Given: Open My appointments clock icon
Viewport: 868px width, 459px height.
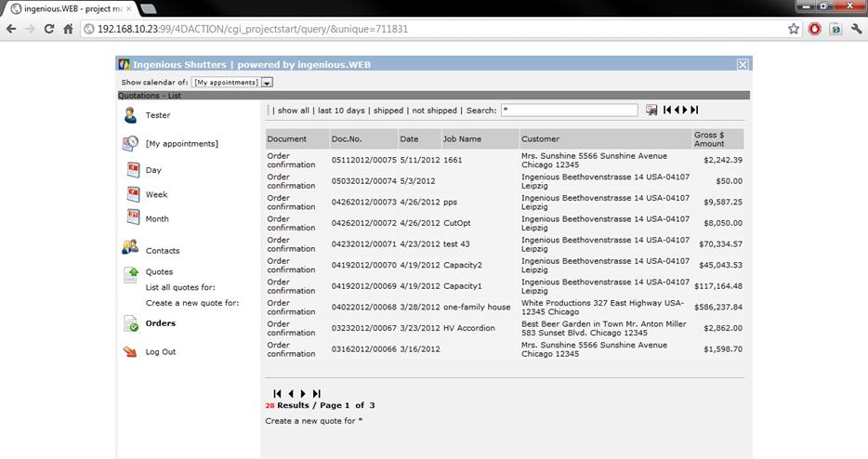Looking at the screenshot, I should 130,143.
